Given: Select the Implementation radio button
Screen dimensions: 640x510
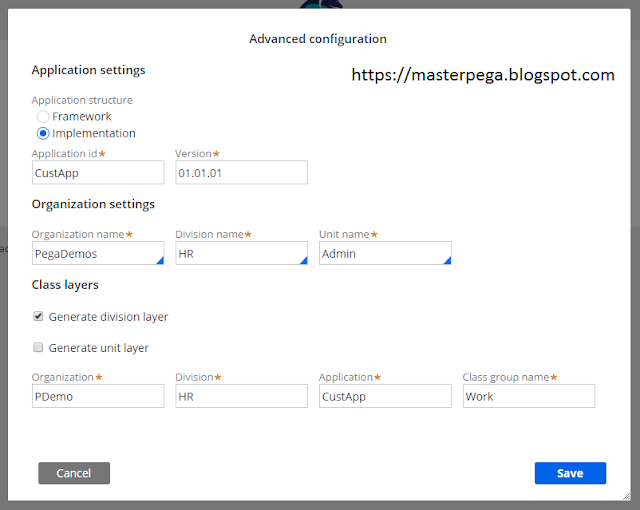Looking at the screenshot, I should 43,133.
